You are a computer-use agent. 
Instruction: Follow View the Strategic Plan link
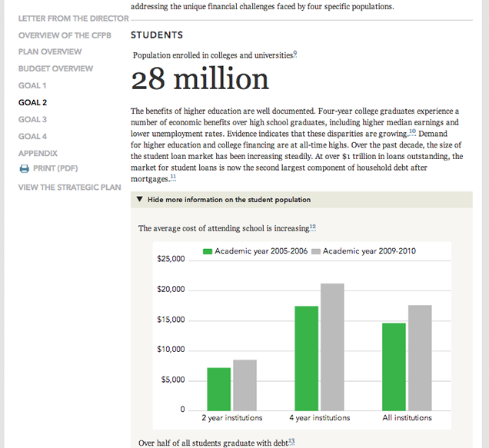pyautogui.click(x=69, y=187)
